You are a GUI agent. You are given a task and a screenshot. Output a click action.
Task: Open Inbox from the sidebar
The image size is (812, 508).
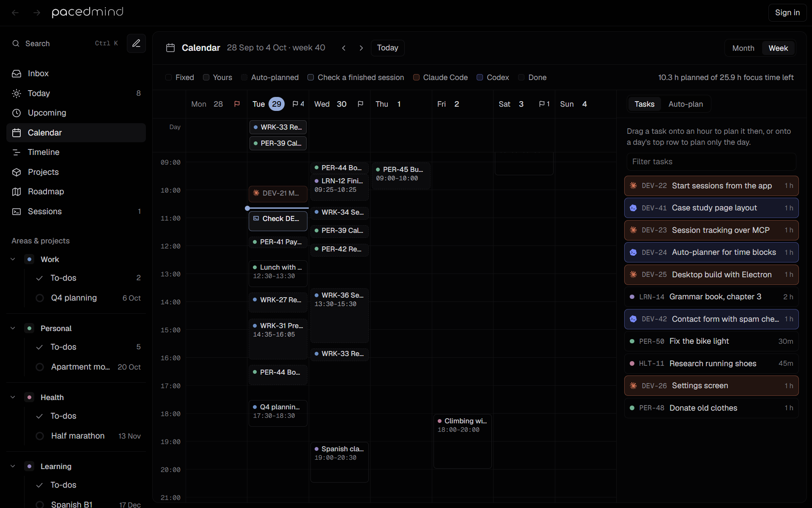(x=76, y=73)
